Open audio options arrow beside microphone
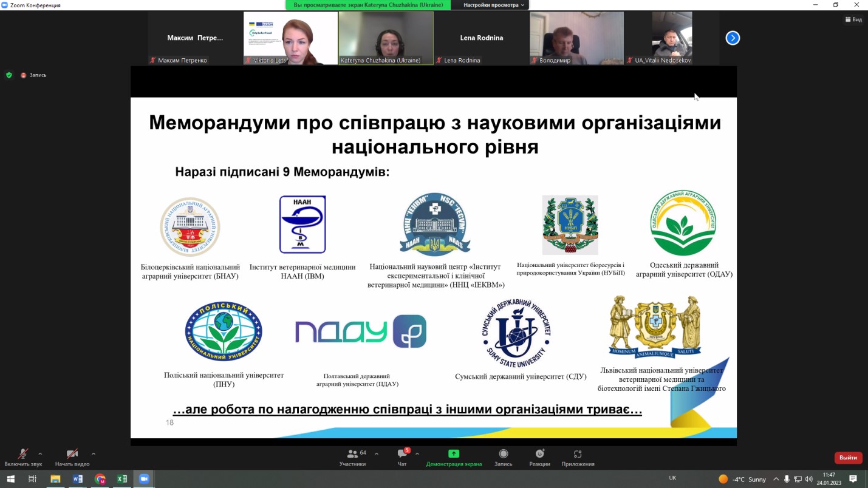Screen dimensions: 868x488 40,453
